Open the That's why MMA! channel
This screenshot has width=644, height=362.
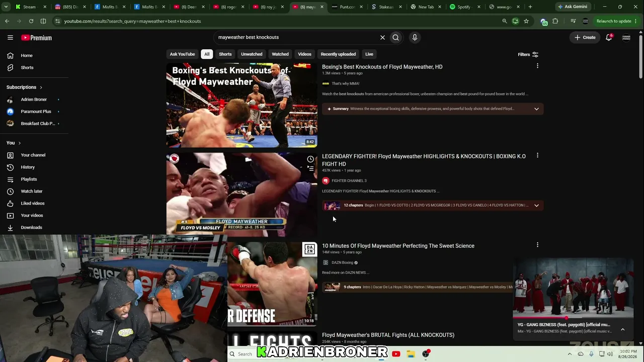tap(345, 83)
